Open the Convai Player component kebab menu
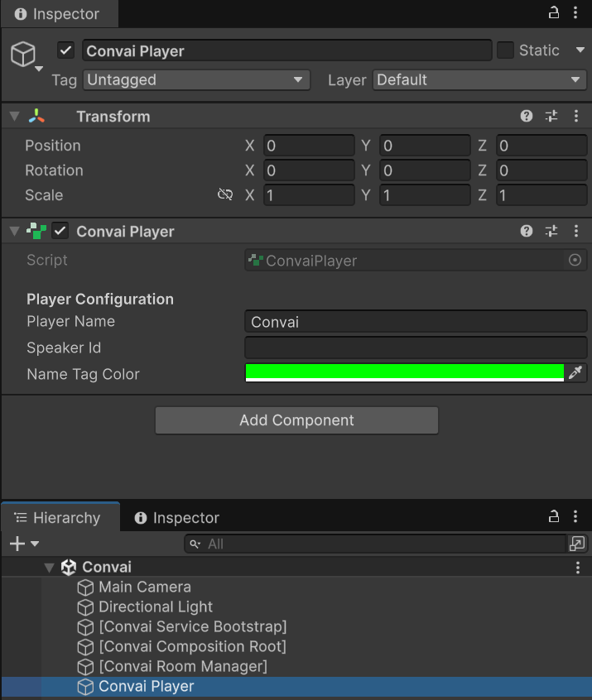Viewport: 592px width, 700px height. coord(576,232)
